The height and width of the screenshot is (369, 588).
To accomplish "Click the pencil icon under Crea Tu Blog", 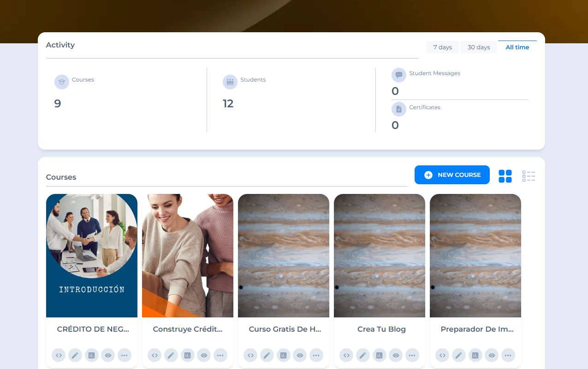I will [x=363, y=355].
